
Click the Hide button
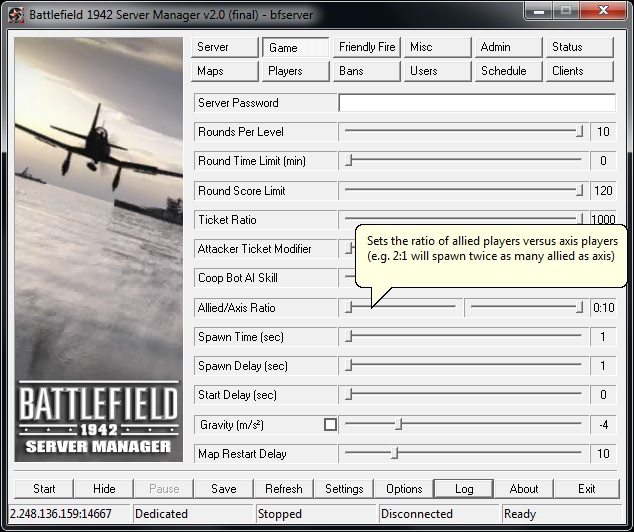104,489
